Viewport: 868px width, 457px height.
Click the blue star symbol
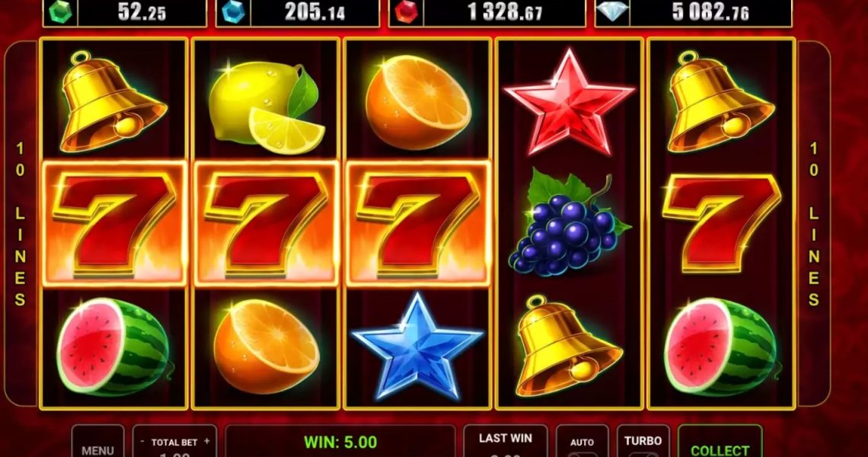click(418, 347)
